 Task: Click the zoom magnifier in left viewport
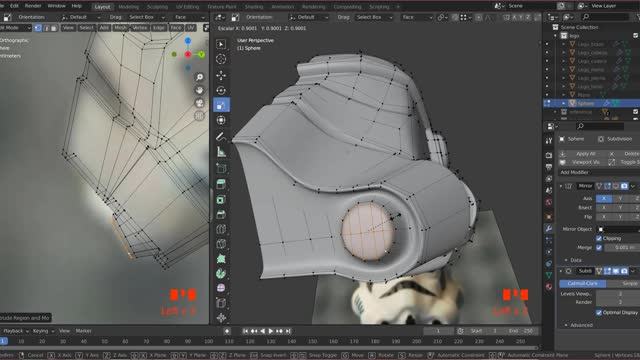tap(199, 77)
